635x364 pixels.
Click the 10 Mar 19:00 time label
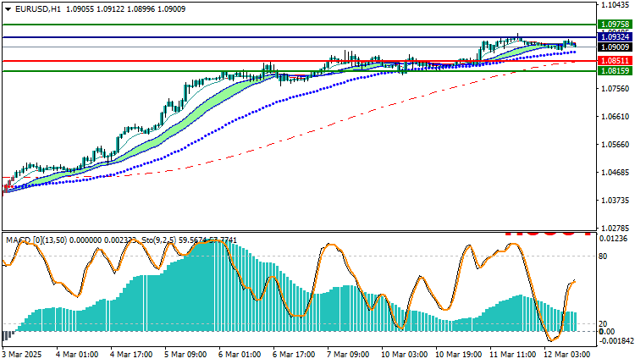pyautogui.click(x=458, y=355)
